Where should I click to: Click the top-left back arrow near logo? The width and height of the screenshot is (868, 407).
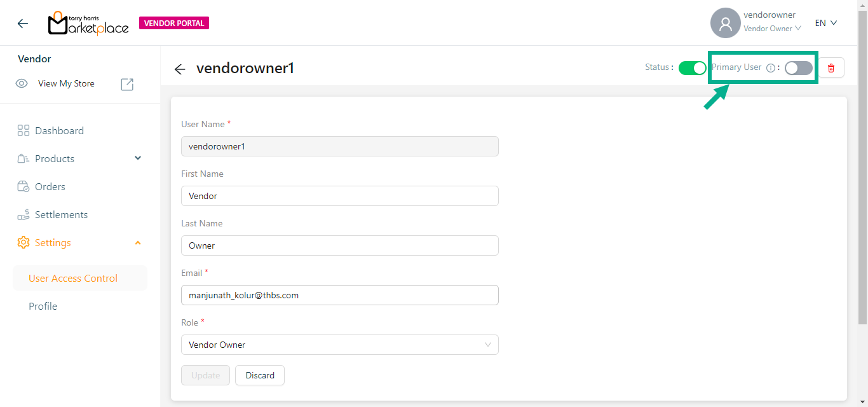pyautogui.click(x=23, y=24)
